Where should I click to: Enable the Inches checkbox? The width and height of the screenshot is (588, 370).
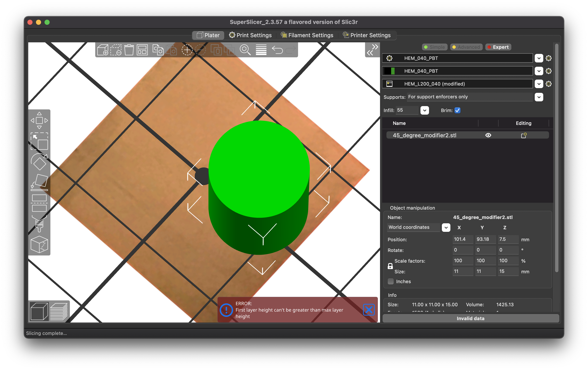(391, 281)
